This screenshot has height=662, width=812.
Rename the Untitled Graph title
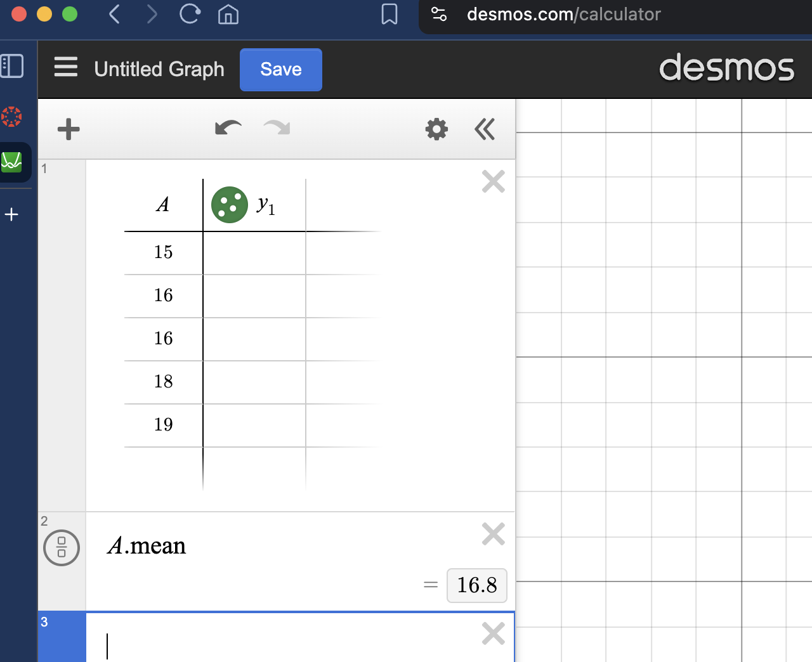(x=159, y=69)
